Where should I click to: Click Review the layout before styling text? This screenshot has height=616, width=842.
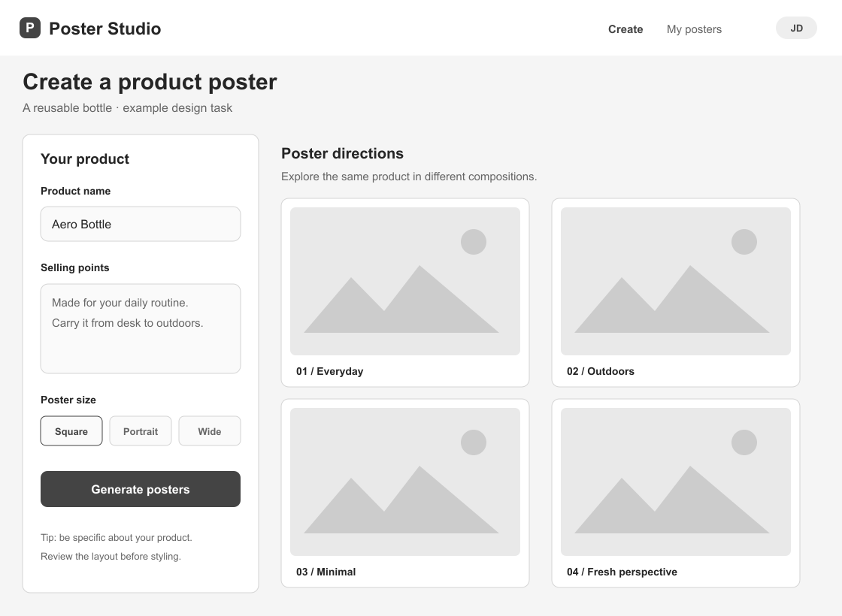coord(111,557)
